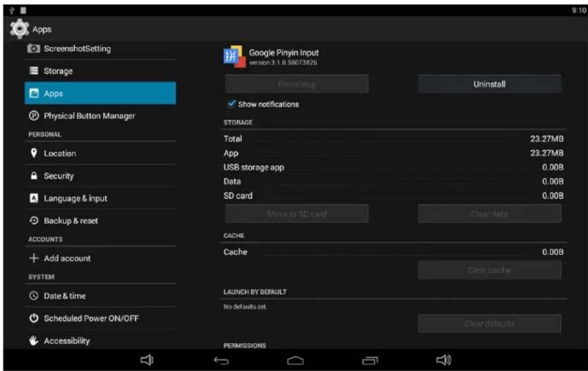Image resolution: width=588 pixels, height=371 pixels.
Task: Click the PERSONAL section header
Action: point(45,134)
